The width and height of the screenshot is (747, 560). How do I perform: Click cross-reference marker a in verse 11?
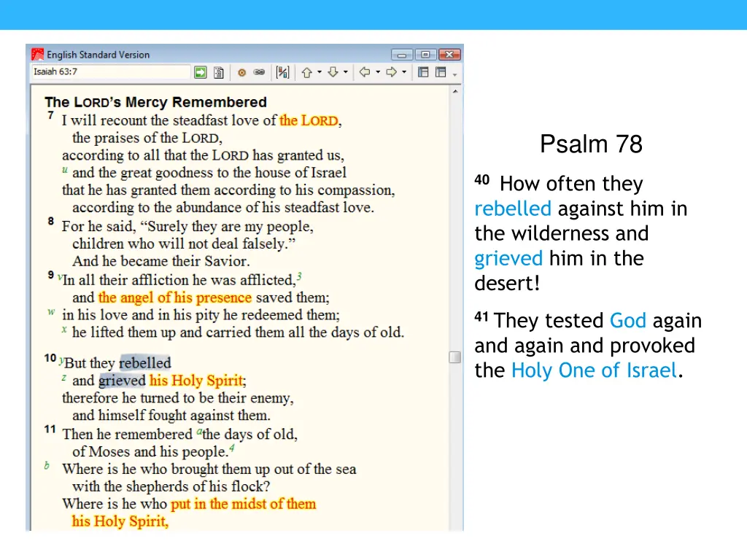[199, 432]
